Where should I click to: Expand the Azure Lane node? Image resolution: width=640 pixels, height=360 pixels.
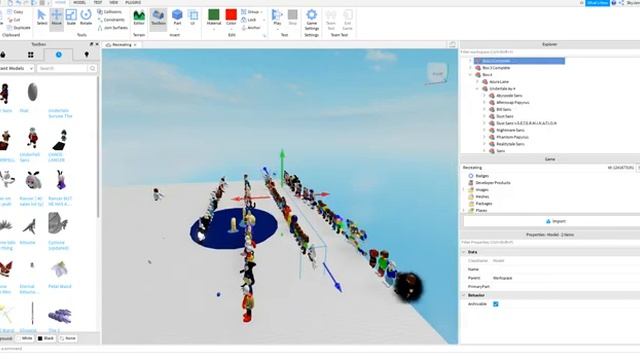[x=477, y=82]
